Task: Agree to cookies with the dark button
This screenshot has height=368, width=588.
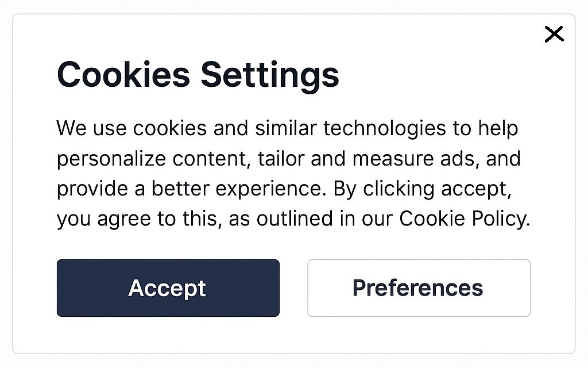Action: pyautogui.click(x=168, y=288)
